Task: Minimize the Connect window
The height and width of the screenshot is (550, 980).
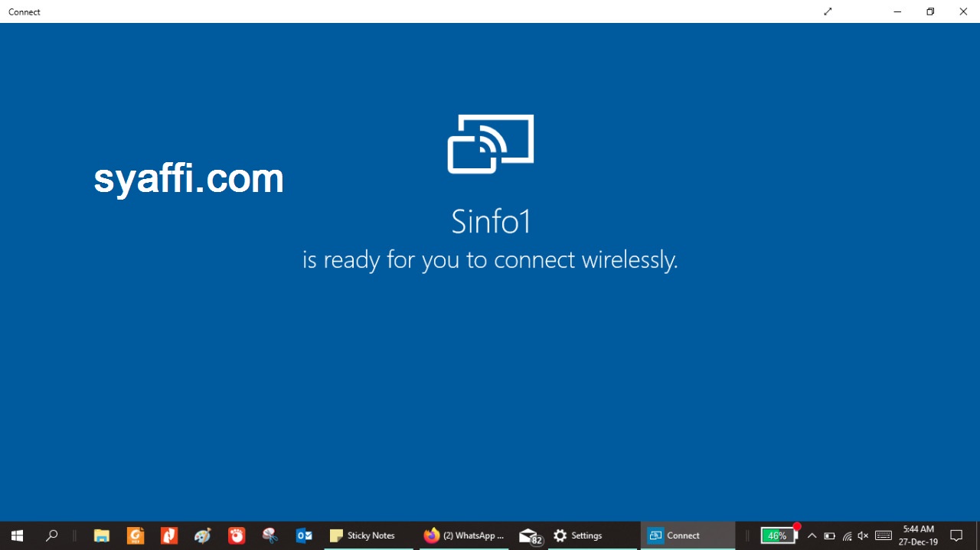Action: pyautogui.click(x=897, y=11)
